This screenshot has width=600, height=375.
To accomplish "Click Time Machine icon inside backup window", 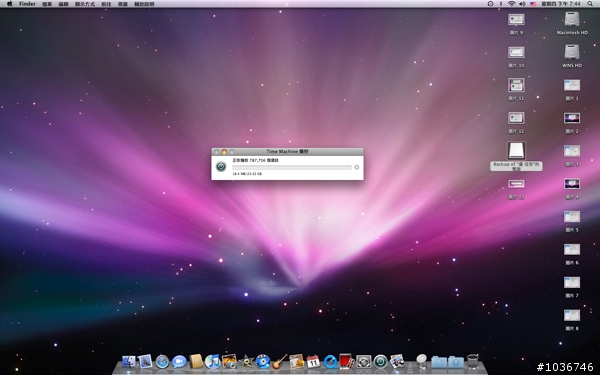I will tap(221, 166).
